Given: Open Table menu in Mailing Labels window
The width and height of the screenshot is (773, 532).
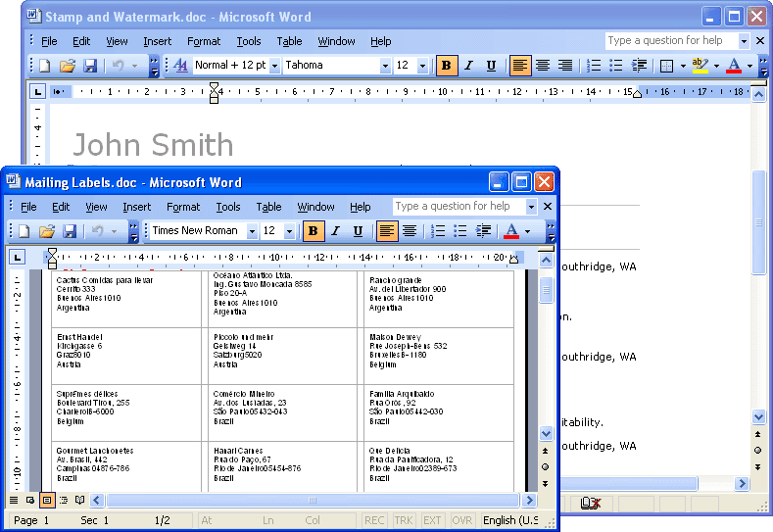Looking at the screenshot, I should pos(268,207).
